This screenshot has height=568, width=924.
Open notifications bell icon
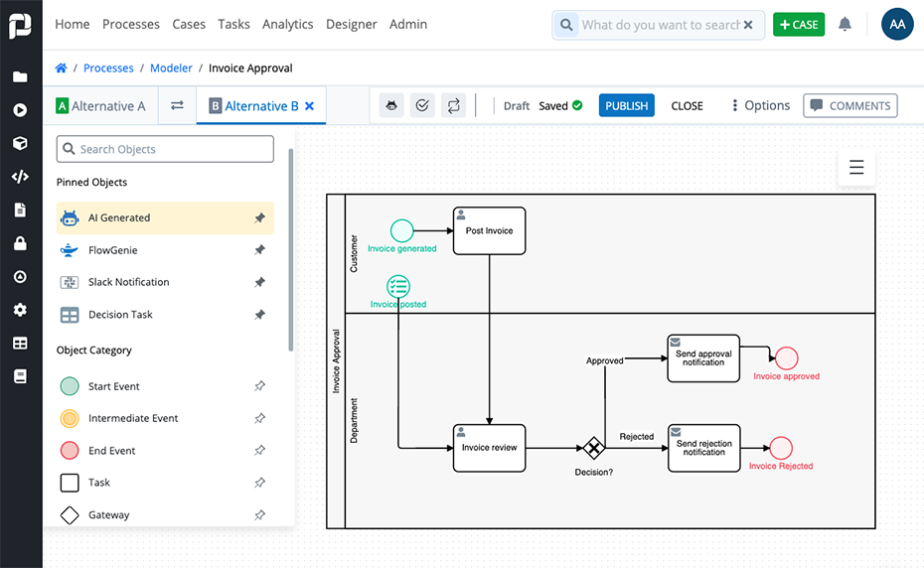tap(845, 24)
